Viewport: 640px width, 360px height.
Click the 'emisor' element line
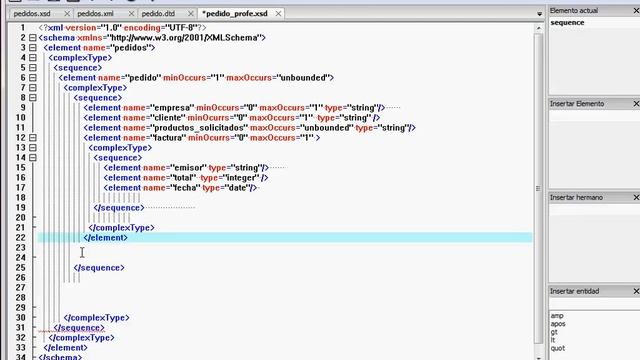[x=186, y=168]
